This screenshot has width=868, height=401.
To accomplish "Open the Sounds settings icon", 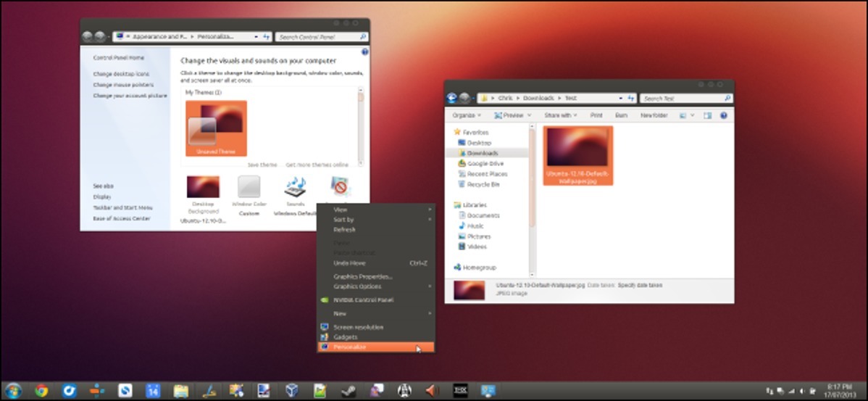I will pos(295,188).
